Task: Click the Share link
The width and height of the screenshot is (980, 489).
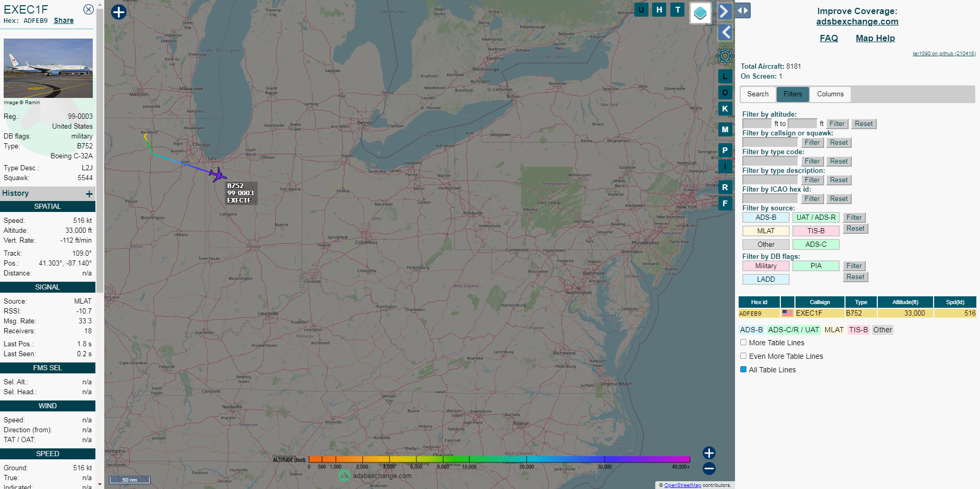Action: (x=64, y=20)
